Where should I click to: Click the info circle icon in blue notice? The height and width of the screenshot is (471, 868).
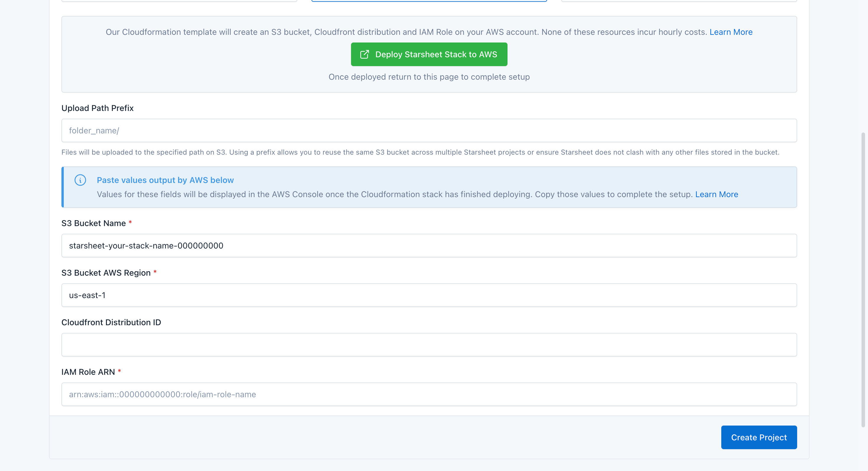pos(80,180)
